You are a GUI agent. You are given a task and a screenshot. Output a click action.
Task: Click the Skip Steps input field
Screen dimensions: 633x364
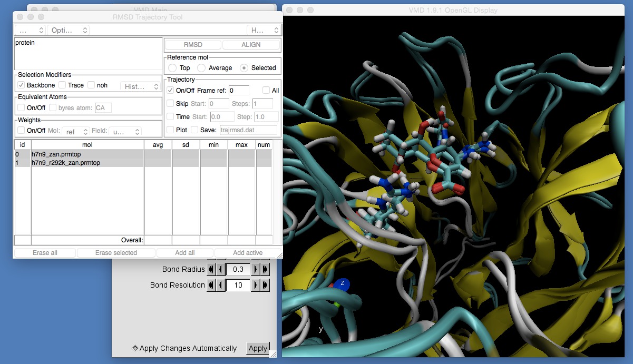(x=262, y=104)
